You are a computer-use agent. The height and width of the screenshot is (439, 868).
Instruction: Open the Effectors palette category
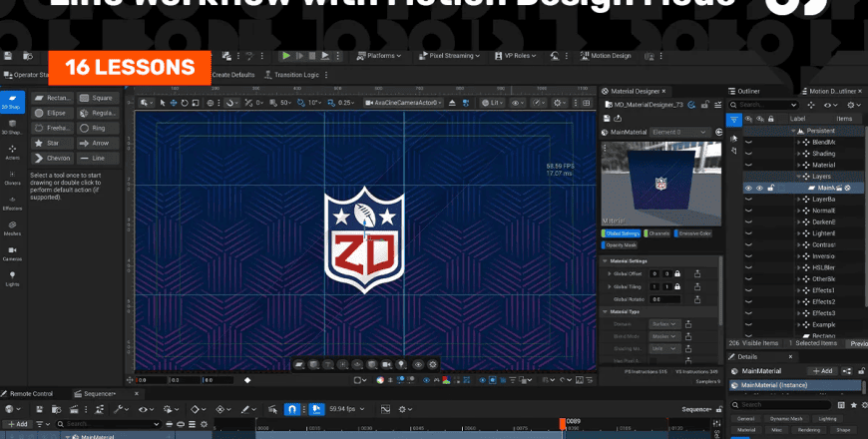(x=12, y=204)
